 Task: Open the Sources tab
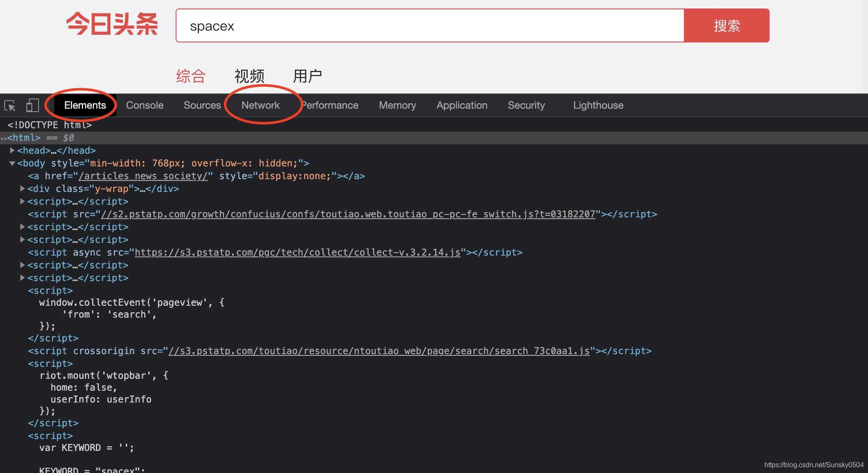(x=202, y=105)
